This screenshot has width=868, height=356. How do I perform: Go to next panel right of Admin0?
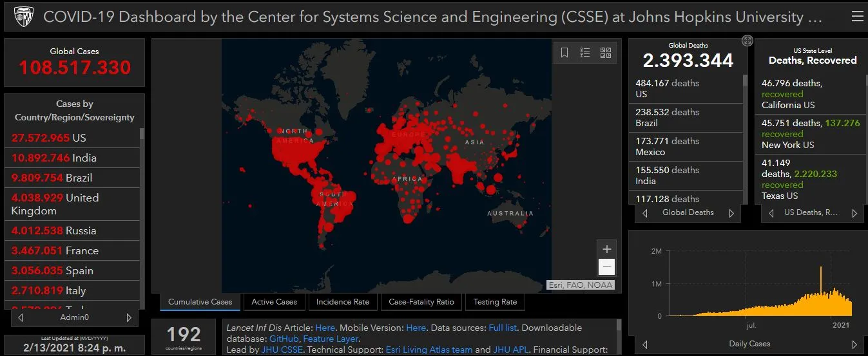click(129, 317)
